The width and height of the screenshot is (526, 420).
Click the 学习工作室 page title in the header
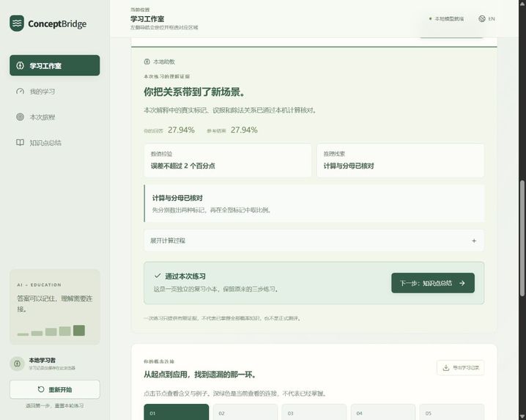[x=147, y=19]
